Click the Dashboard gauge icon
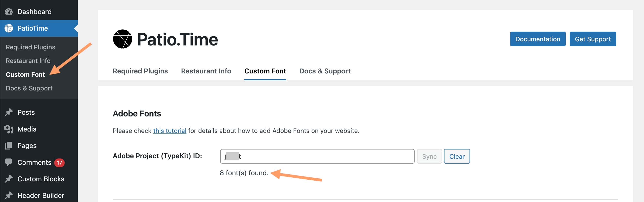 pos(9,11)
